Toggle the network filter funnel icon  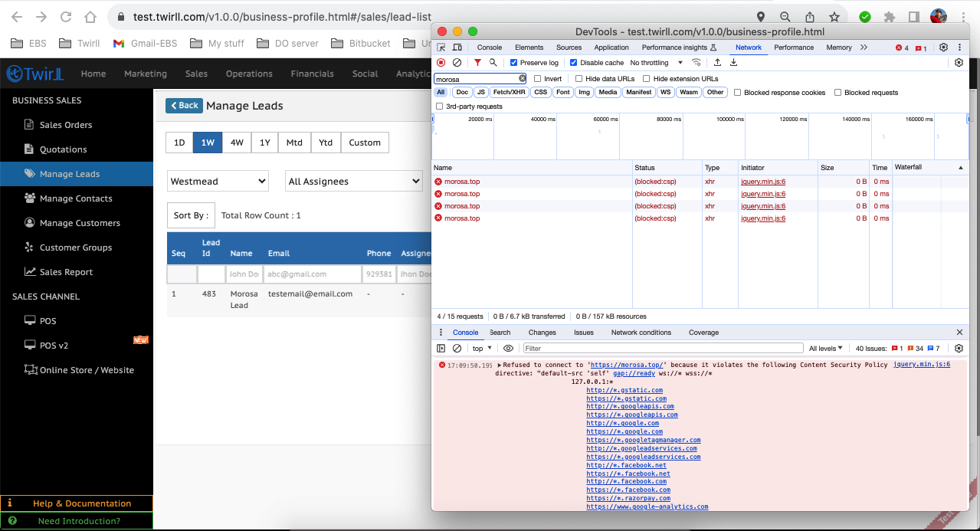click(x=477, y=63)
